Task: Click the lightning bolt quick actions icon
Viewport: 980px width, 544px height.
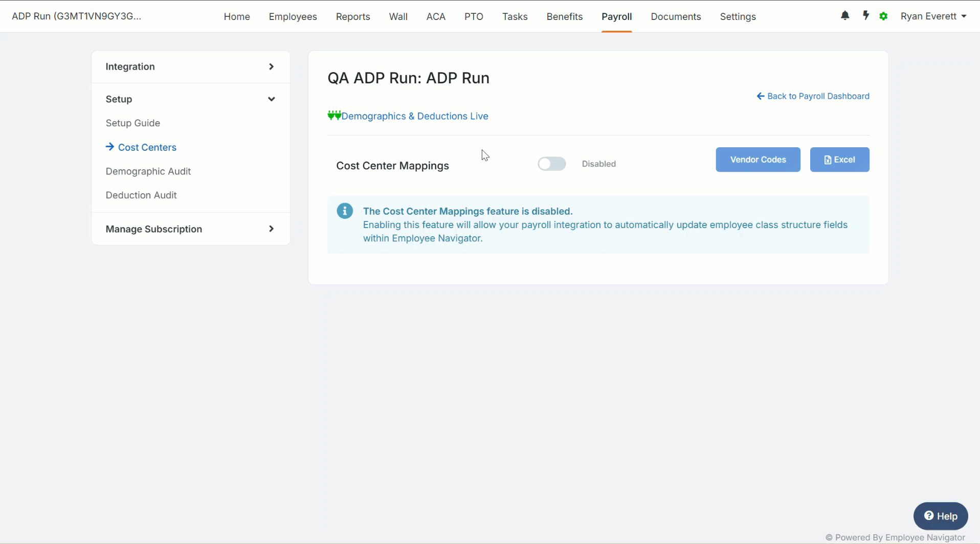Action: 865,16
